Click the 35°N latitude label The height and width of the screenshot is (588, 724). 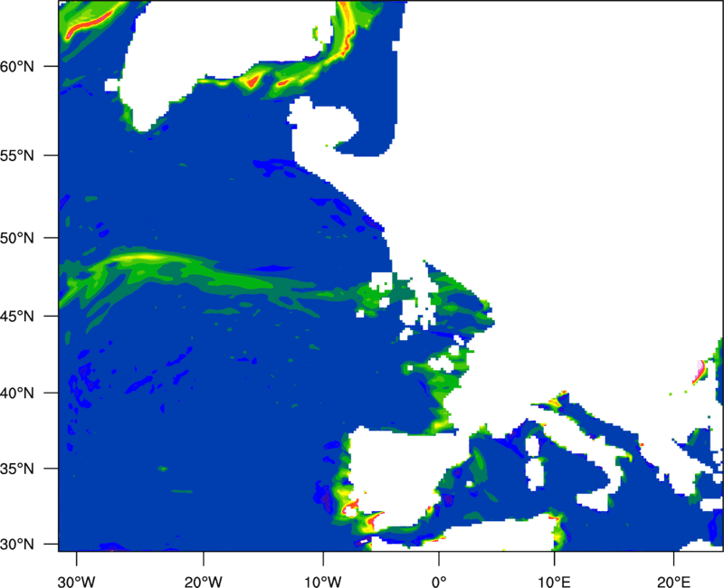click(17, 469)
